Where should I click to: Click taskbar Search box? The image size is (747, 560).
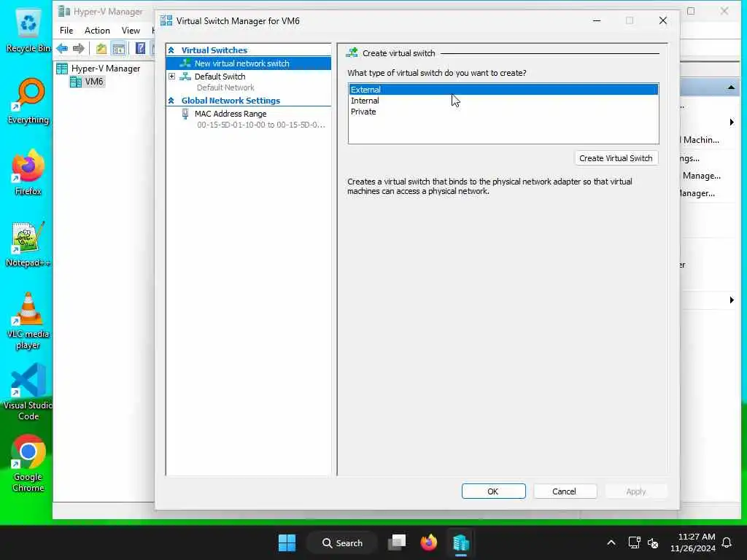[342, 542]
